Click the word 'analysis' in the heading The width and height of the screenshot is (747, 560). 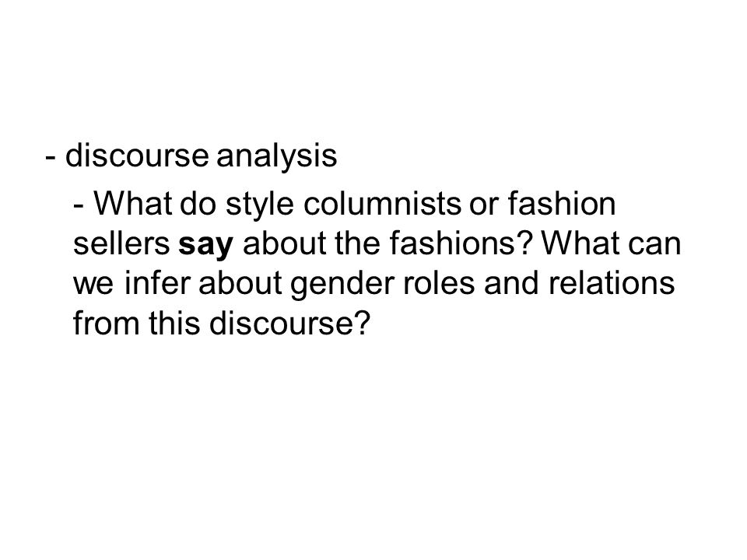click(277, 156)
